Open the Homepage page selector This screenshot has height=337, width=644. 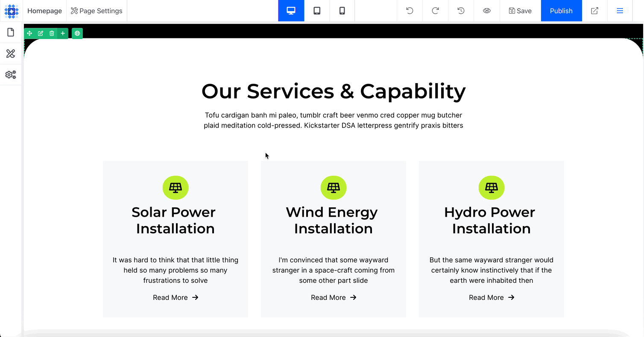(44, 11)
